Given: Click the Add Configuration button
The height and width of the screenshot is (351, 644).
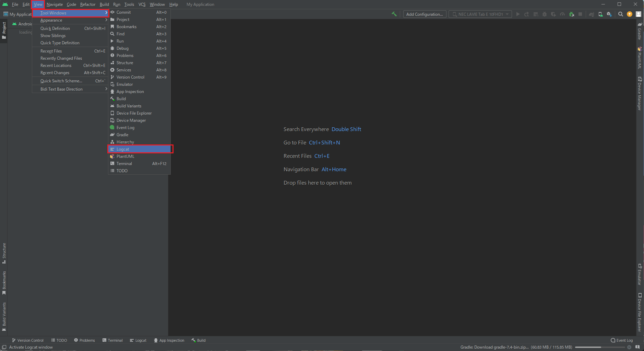Looking at the screenshot, I should tap(425, 14).
